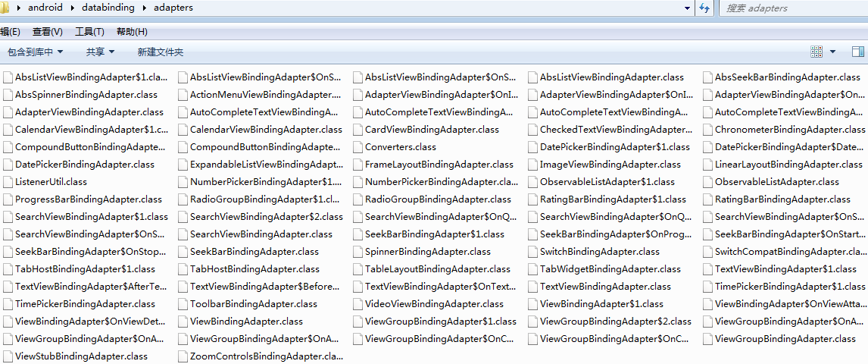The height and width of the screenshot is (364, 868).
Task: Select file icon of SearchViewBindingAdapter$2.class
Action: click(x=182, y=217)
